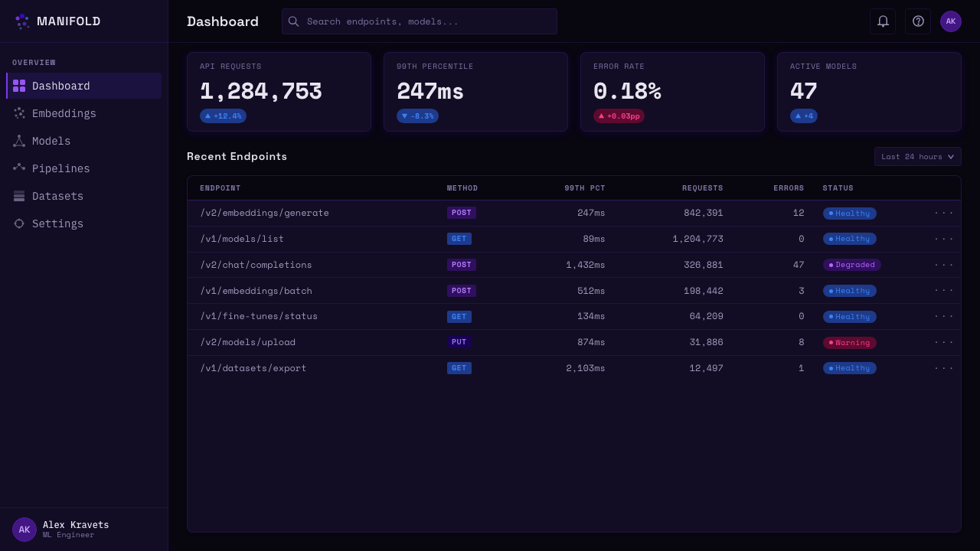Open the Embeddings section
This screenshot has width=980, height=551.
84,113
